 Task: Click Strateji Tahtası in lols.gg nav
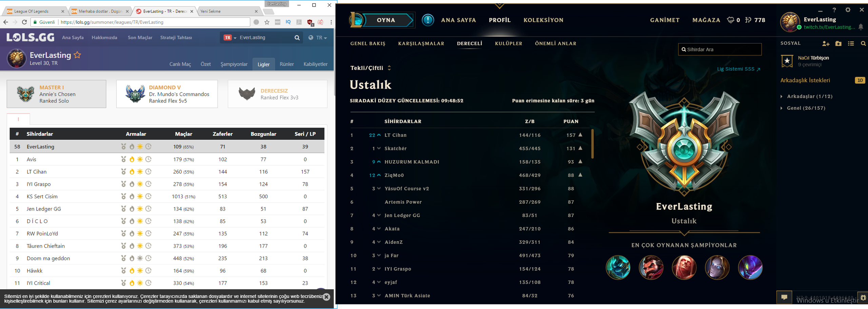176,38
